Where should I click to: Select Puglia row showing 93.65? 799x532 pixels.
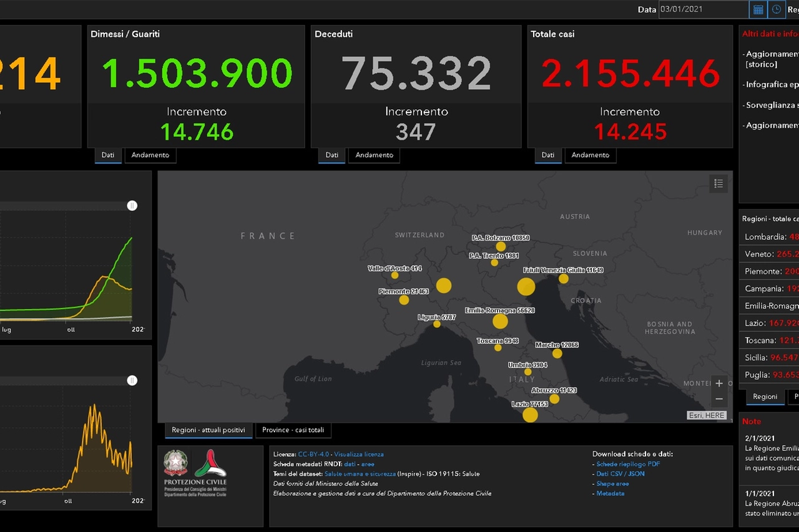tap(770, 375)
